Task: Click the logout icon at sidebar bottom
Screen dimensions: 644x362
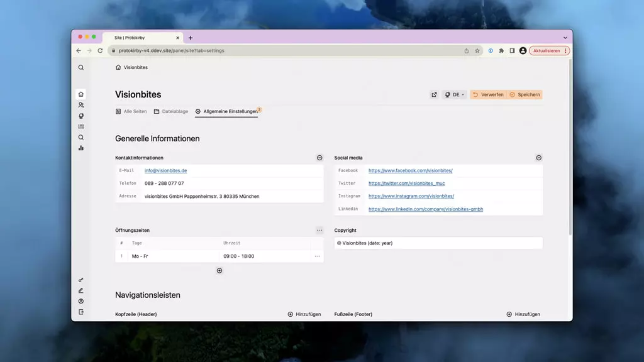Action: 81,312
